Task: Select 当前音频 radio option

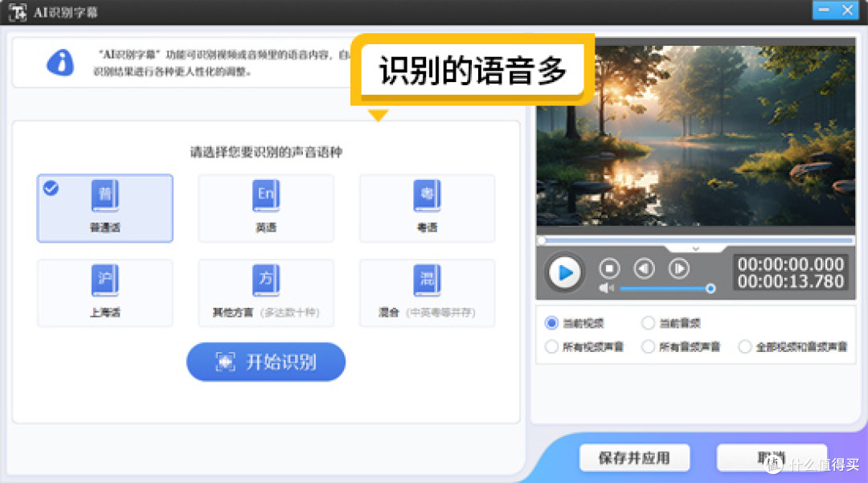Action: [x=649, y=323]
